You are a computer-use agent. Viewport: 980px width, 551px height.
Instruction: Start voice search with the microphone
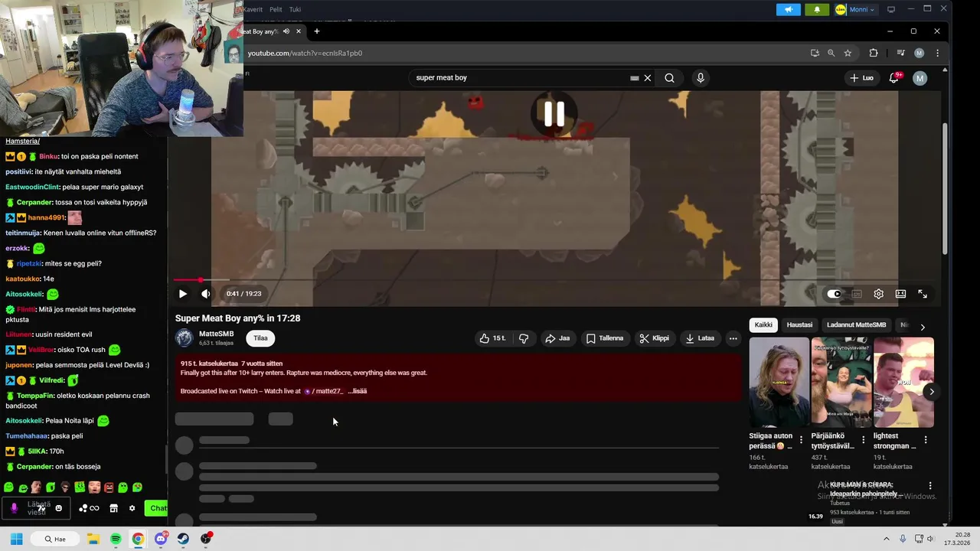700,78
